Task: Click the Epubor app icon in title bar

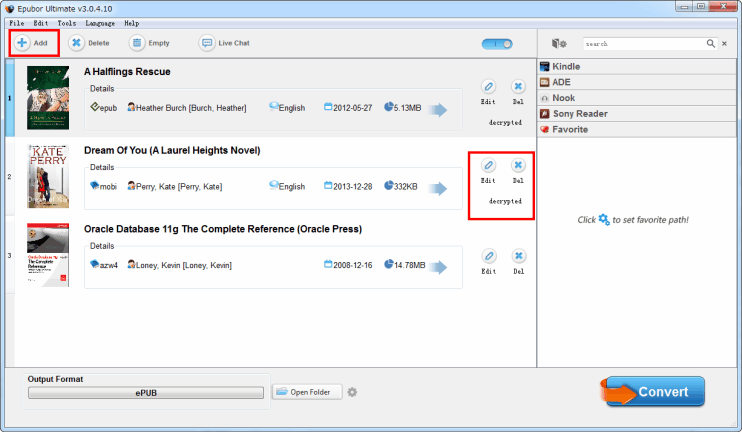Action: coord(9,9)
